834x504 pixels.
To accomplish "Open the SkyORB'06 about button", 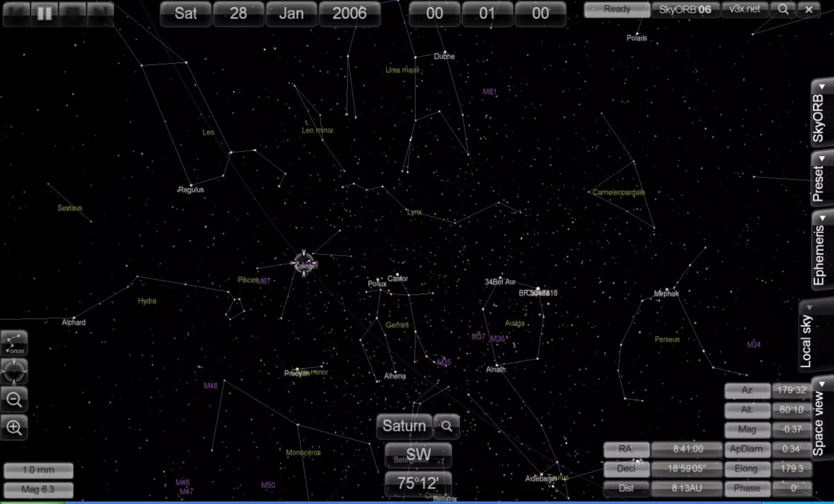I will click(x=685, y=9).
